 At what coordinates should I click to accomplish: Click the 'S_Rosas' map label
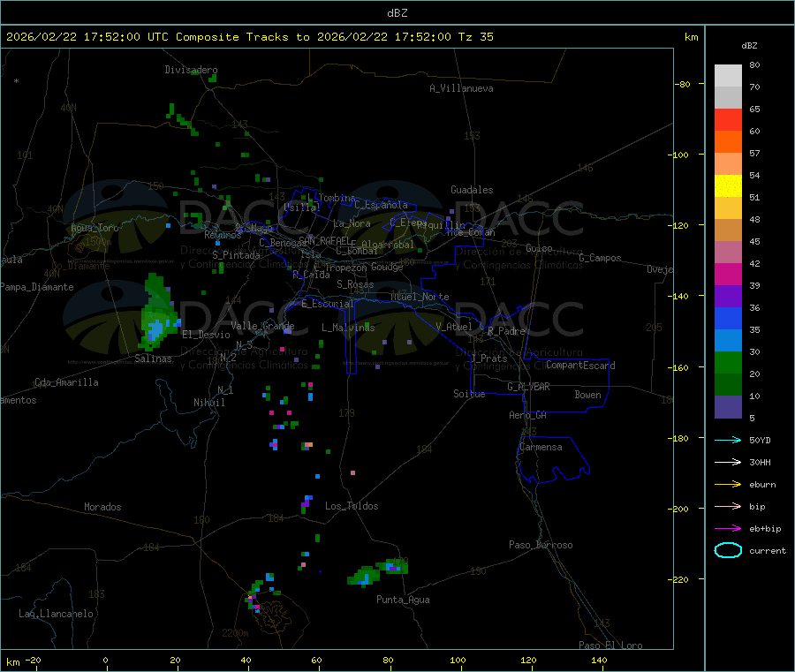tap(355, 284)
